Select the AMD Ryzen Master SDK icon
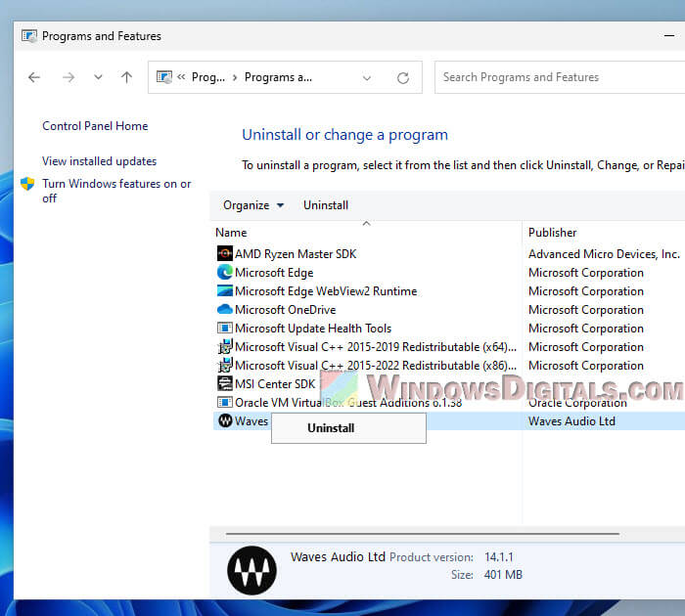685x616 pixels. point(224,253)
